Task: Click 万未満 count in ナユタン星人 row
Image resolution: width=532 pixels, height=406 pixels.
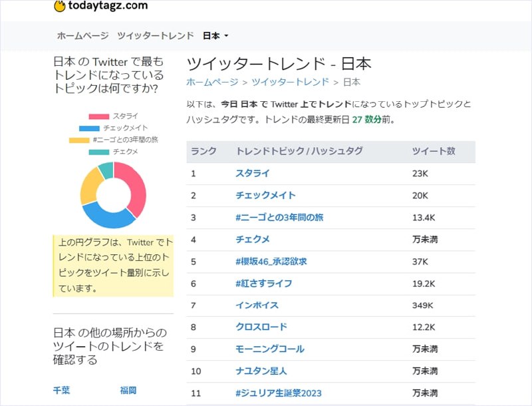Action: tap(425, 371)
